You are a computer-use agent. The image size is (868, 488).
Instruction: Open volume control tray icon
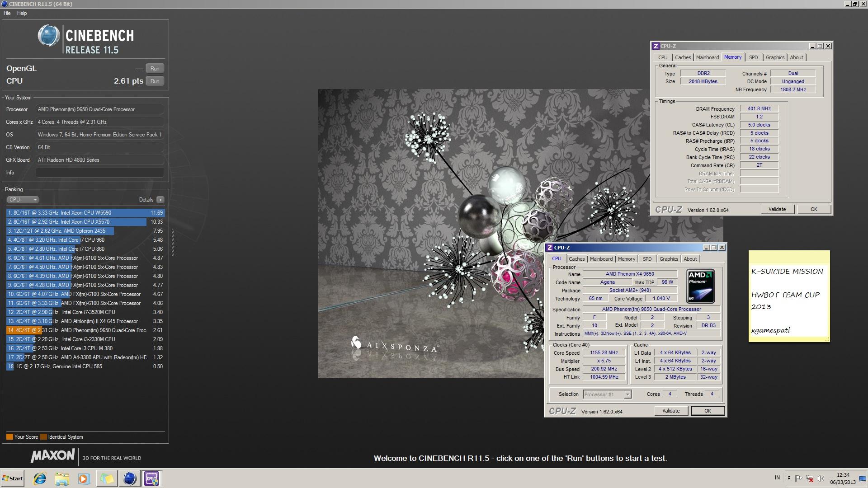821,478
